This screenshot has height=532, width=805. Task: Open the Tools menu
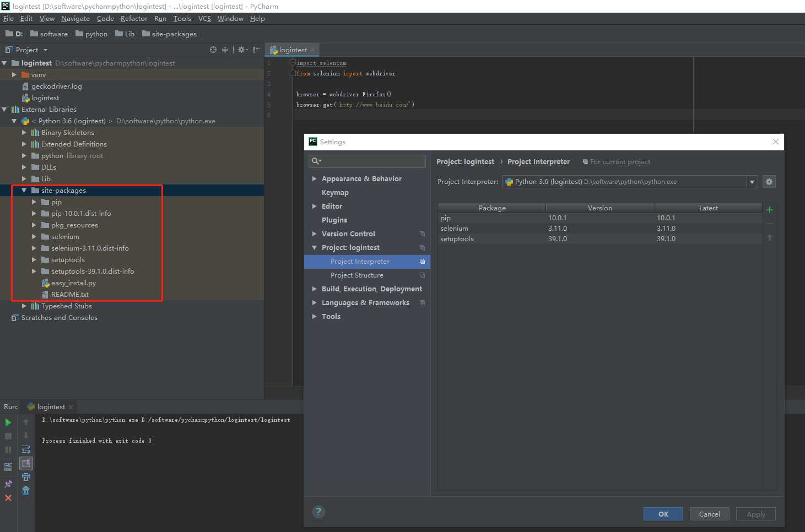tap(182, 19)
